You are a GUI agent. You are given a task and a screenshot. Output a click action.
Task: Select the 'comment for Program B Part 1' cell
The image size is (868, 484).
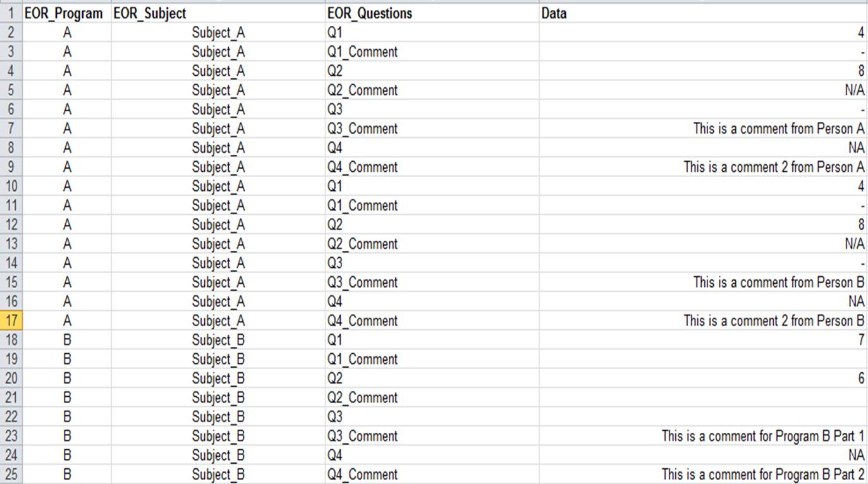pos(762,436)
